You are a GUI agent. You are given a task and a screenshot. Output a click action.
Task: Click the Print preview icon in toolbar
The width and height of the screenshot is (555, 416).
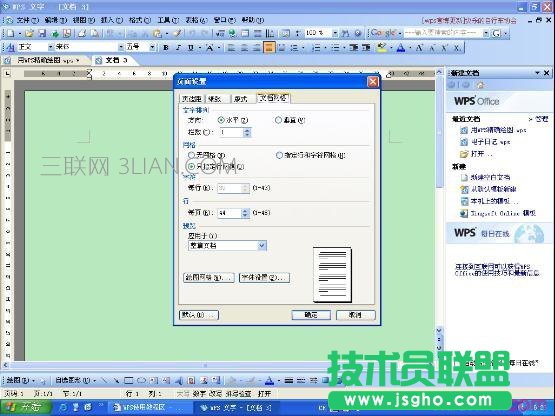[x=95, y=33]
